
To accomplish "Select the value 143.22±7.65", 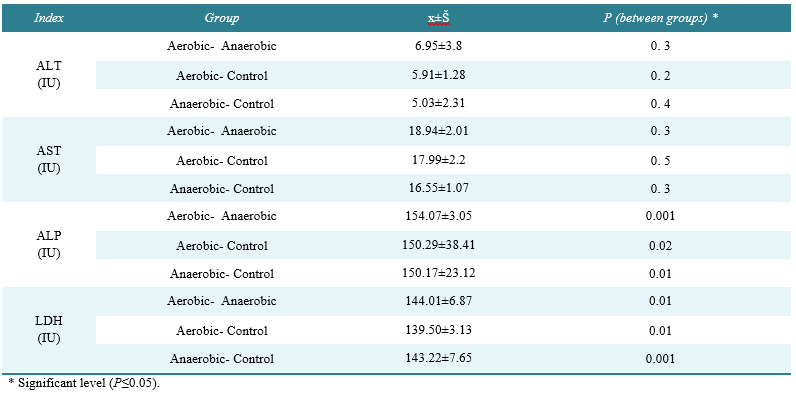I will click(x=438, y=357).
